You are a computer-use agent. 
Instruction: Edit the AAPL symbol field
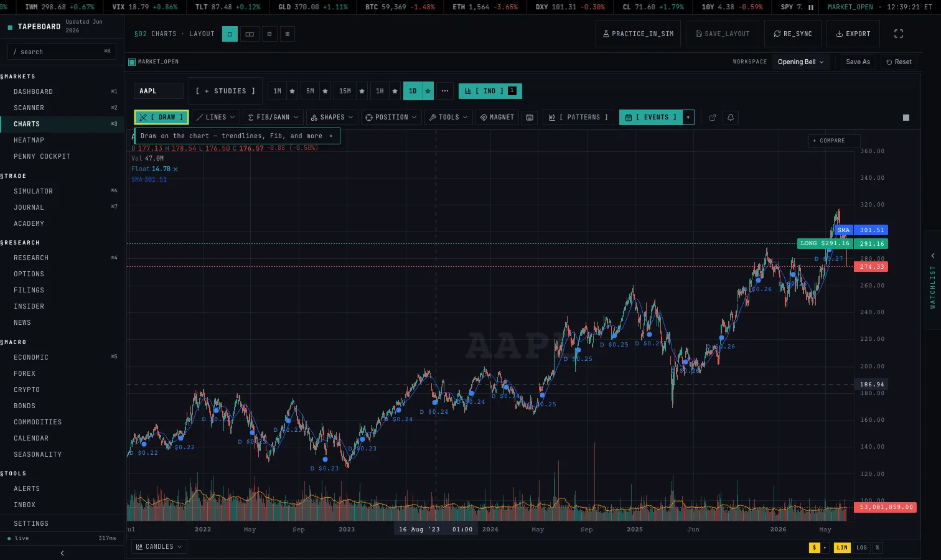tap(159, 91)
